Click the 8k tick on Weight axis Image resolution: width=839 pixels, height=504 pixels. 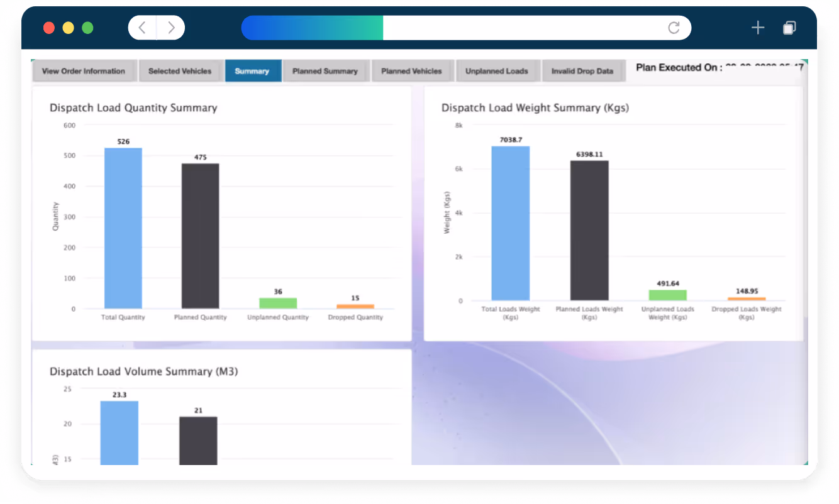point(458,125)
